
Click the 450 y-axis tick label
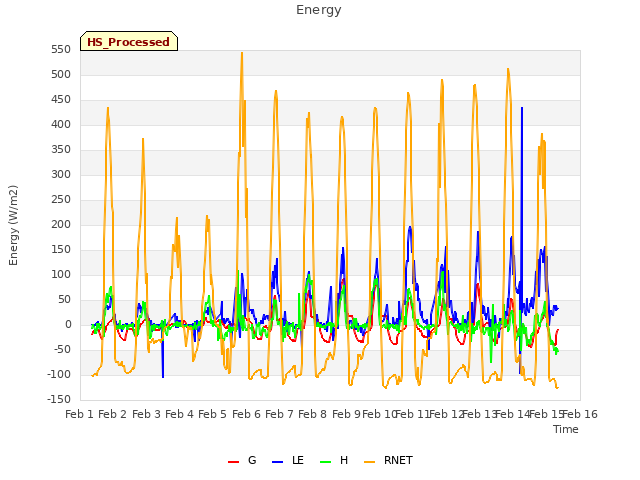tap(61, 100)
